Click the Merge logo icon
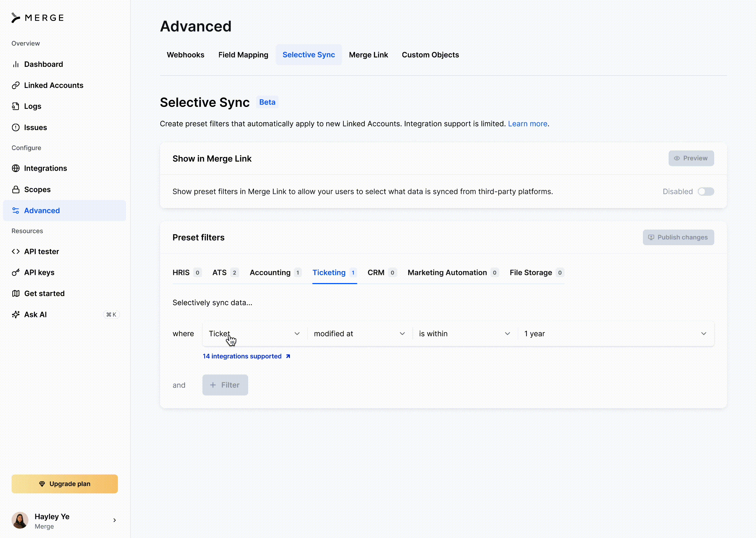The image size is (756, 538). [16, 18]
